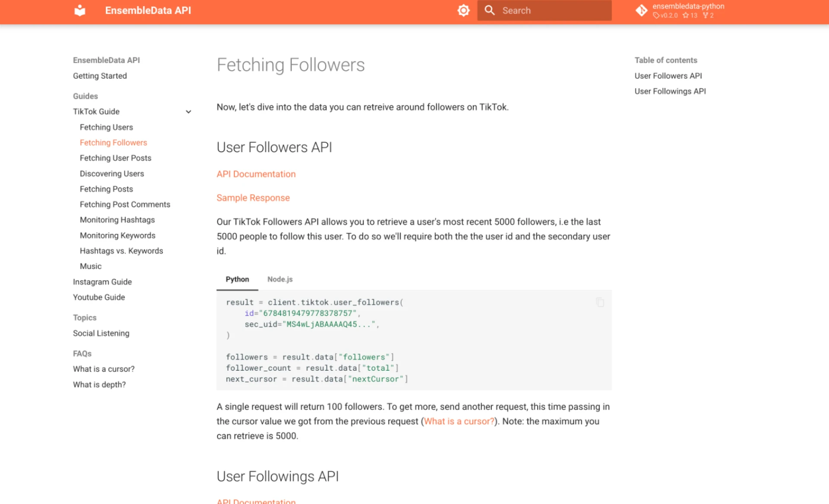Open the What is a cursor? link

coord(459,421)
